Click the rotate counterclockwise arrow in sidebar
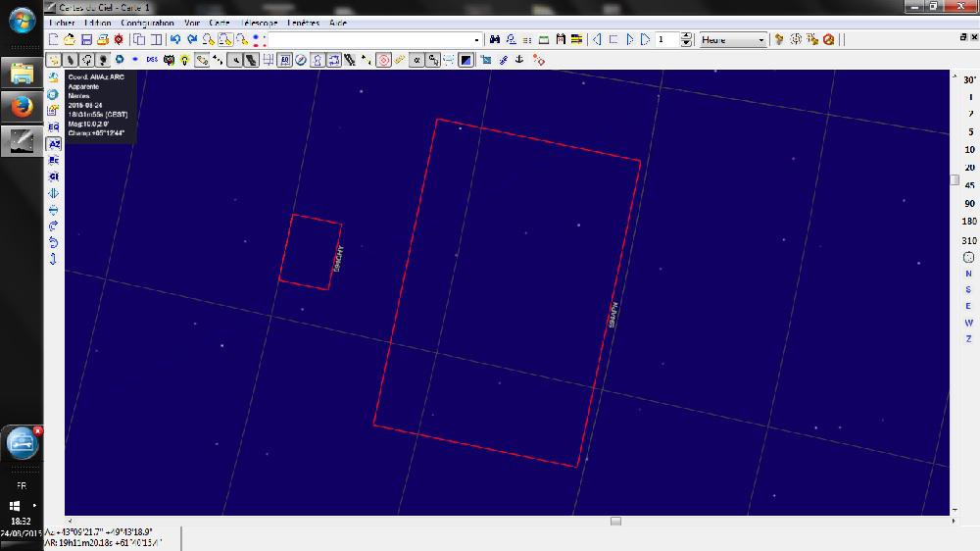This screenshot has width=980, height=551. (x=54, y=242)
